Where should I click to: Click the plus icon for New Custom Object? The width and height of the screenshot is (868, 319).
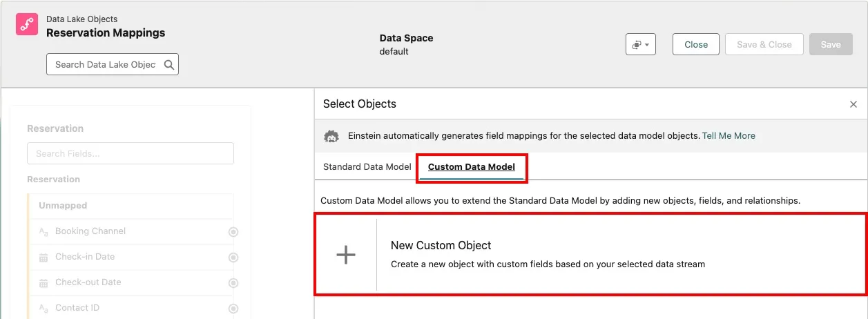click(x=345, y=255)
